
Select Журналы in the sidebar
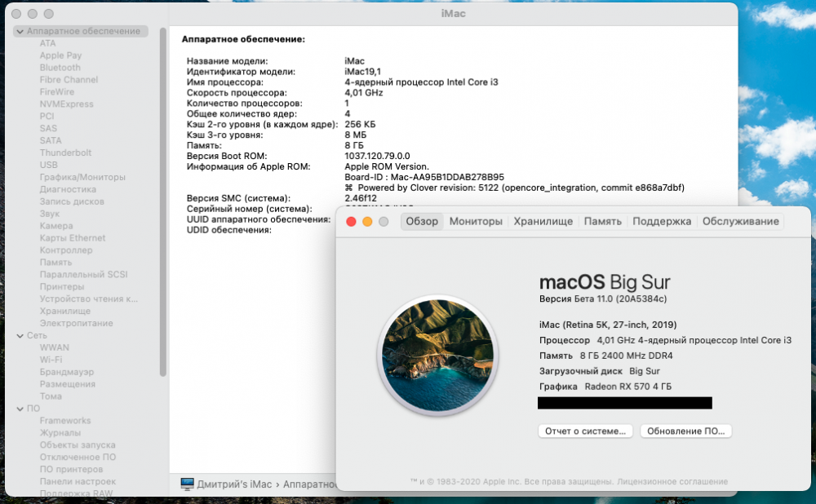60,433
